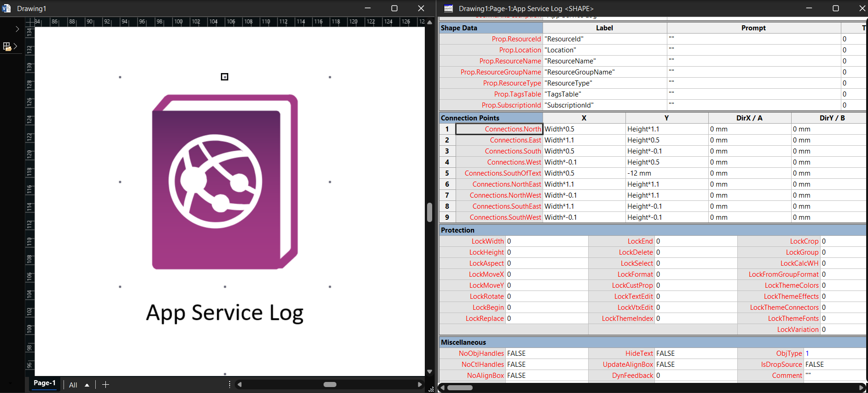Select the Connections.North cell

(x=499, y=129)
